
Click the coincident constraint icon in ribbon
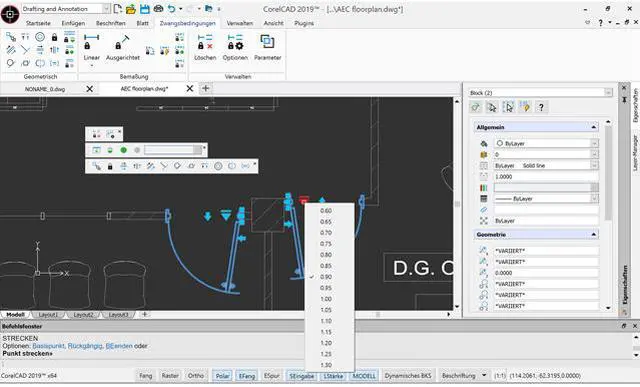pyautogui.click(x=11, y=37)
